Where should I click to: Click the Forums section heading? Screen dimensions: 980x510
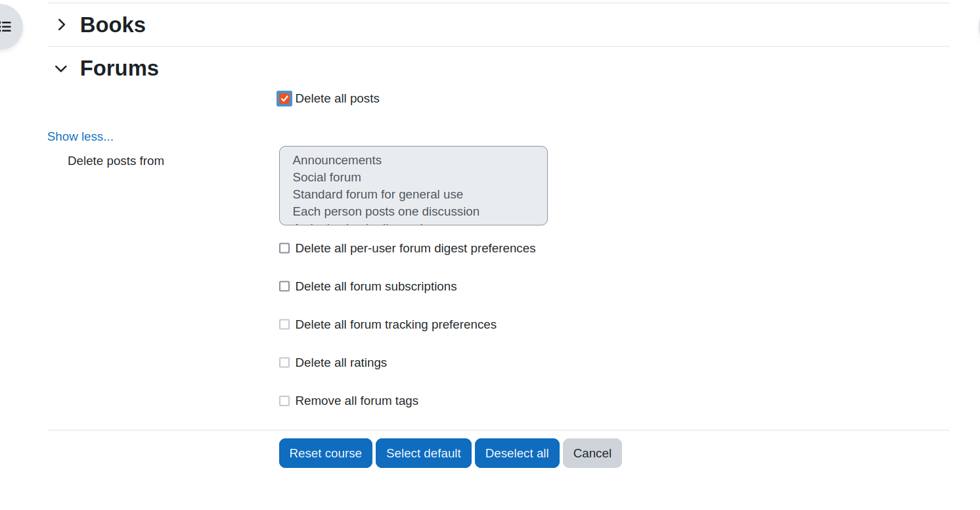120,68
